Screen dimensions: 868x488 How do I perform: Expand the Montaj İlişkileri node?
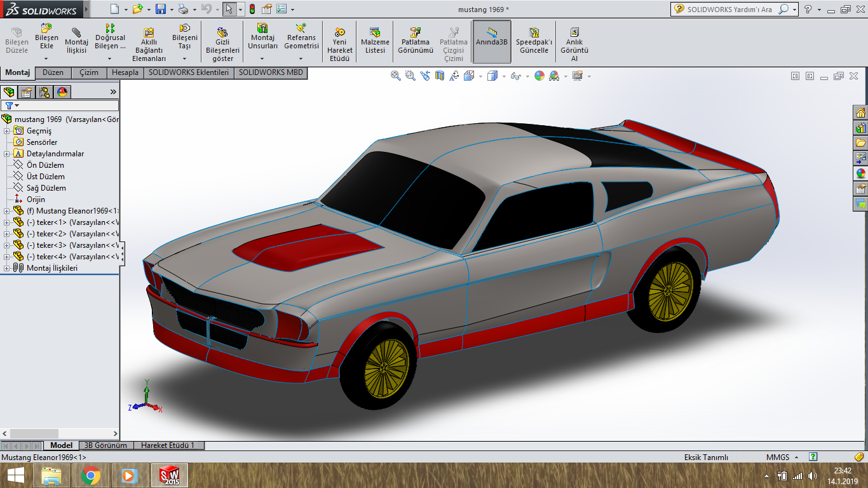coord(6,268)
